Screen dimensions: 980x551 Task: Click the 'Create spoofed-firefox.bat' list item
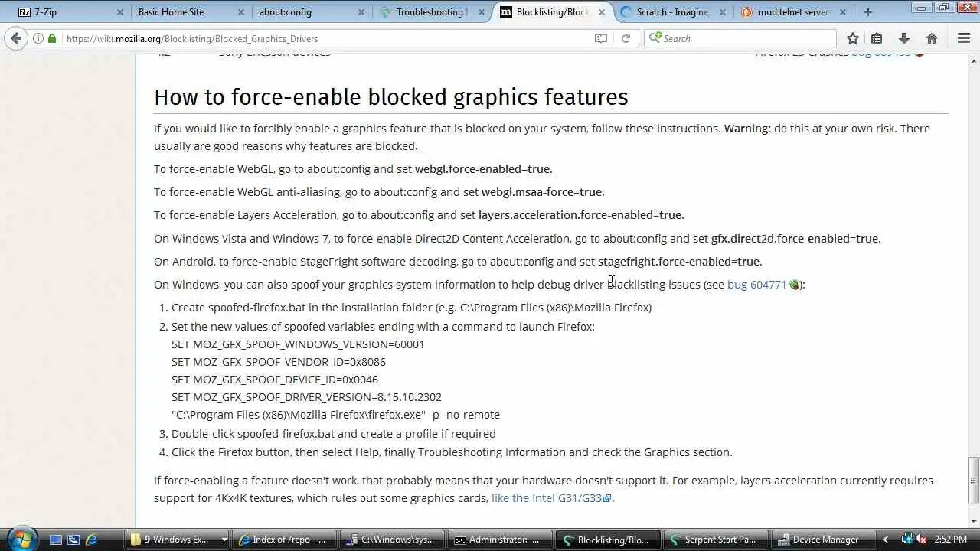(x=411, y=308)
